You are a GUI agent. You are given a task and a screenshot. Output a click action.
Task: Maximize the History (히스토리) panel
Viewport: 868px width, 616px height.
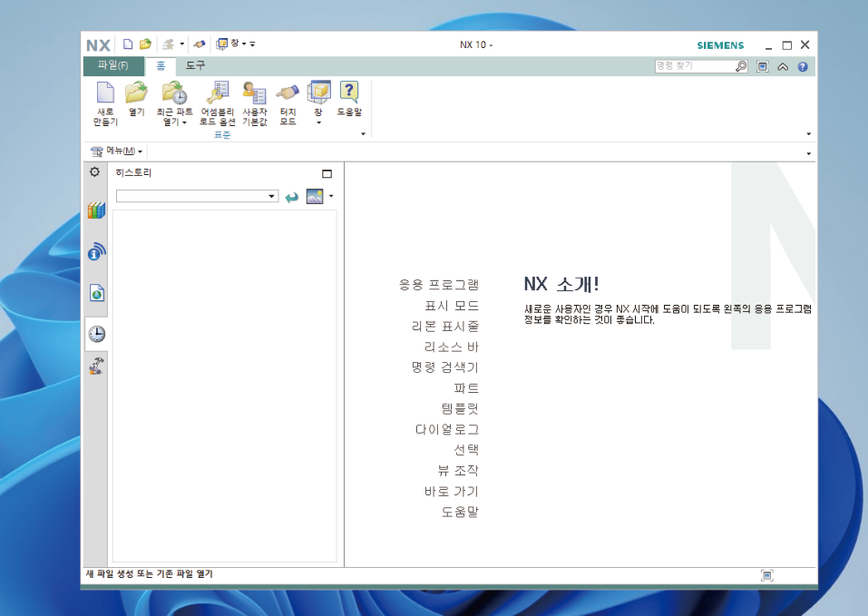(327, 174)
